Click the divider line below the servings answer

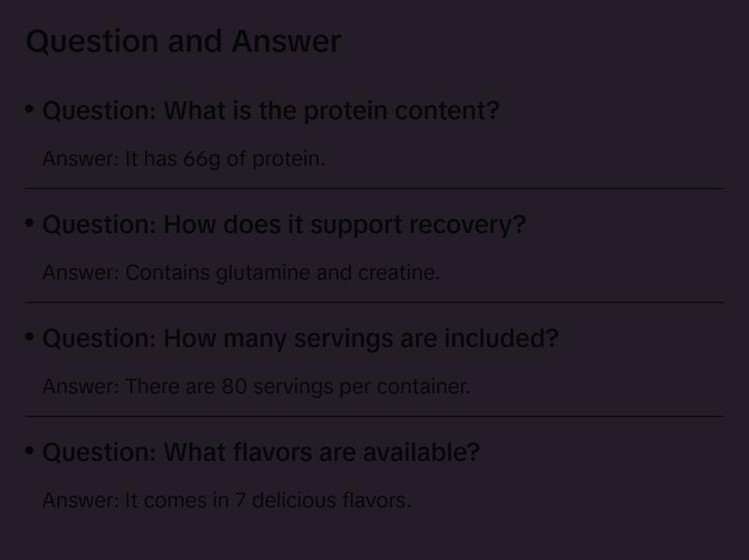(x=374, y=416)
